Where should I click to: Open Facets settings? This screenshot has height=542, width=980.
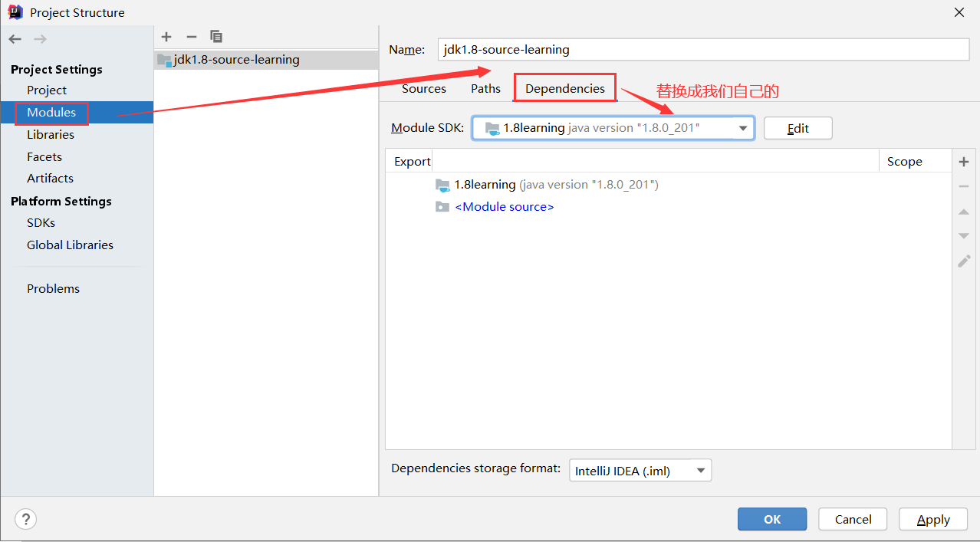44,157
